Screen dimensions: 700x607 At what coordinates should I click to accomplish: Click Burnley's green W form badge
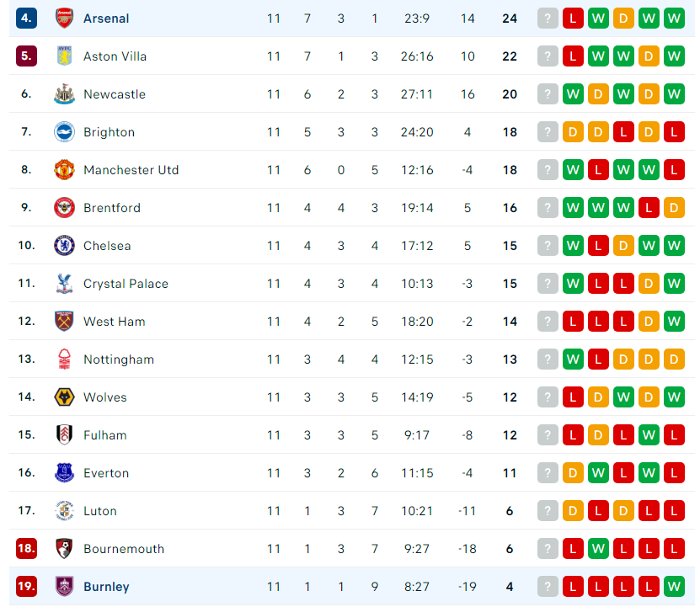[674, 587]
